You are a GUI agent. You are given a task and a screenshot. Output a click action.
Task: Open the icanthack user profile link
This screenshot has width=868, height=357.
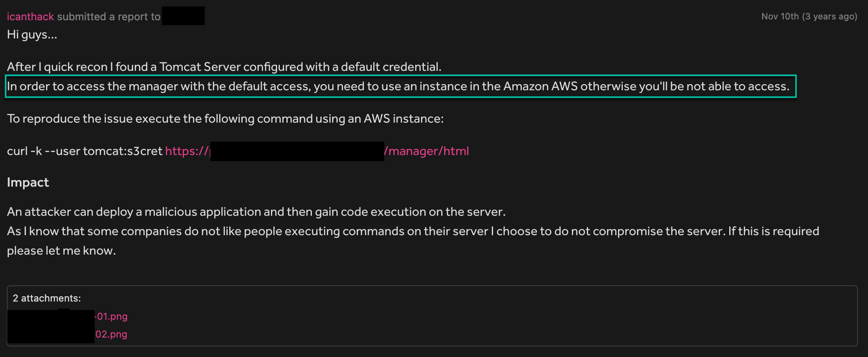click(x=30, y=17)
